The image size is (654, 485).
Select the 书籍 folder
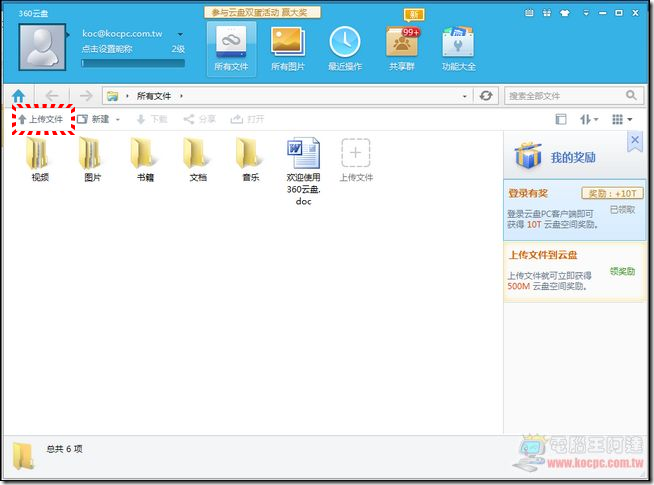[x=145, y=160]
